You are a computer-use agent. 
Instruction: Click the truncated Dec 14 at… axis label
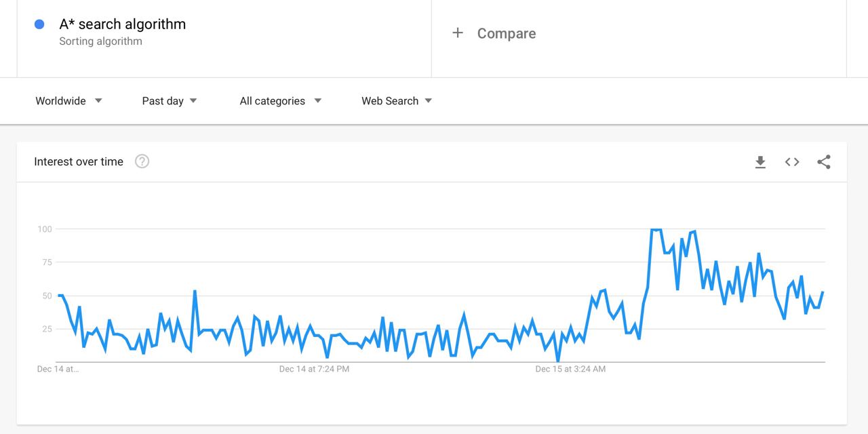tap(58, 369)
